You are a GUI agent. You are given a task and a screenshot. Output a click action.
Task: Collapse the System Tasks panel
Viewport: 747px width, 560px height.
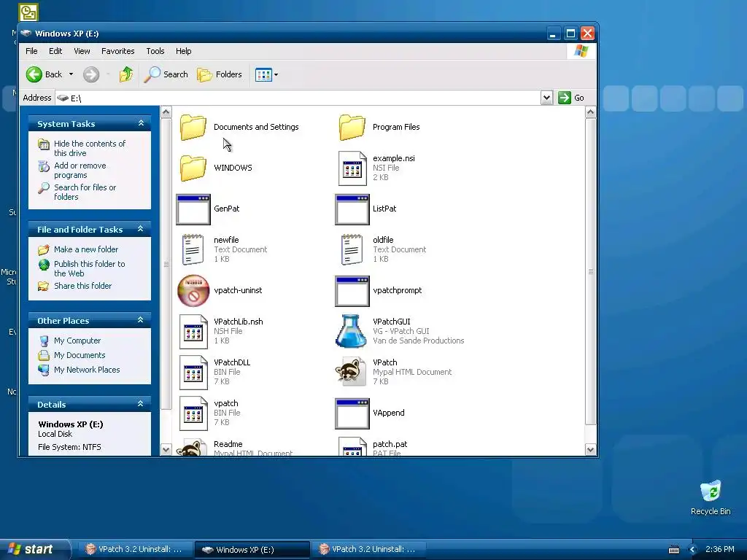141,123
